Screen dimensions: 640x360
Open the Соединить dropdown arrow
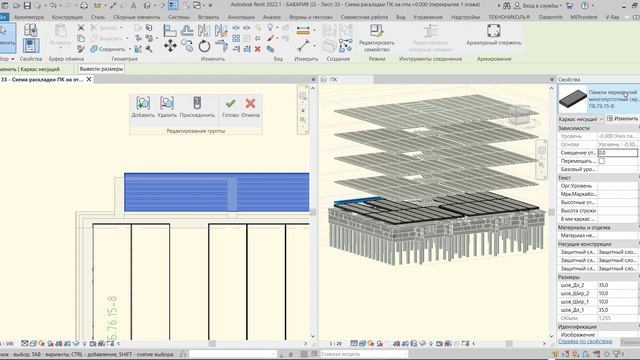130,49
